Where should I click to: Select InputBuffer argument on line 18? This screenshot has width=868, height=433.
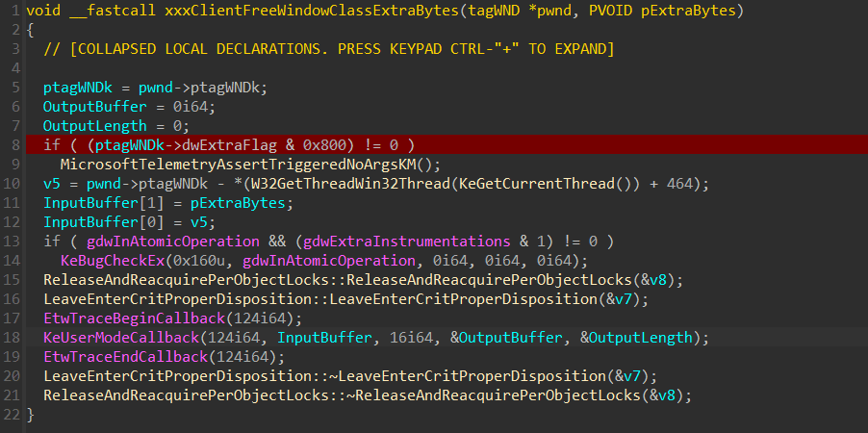(x=324, y=337)
